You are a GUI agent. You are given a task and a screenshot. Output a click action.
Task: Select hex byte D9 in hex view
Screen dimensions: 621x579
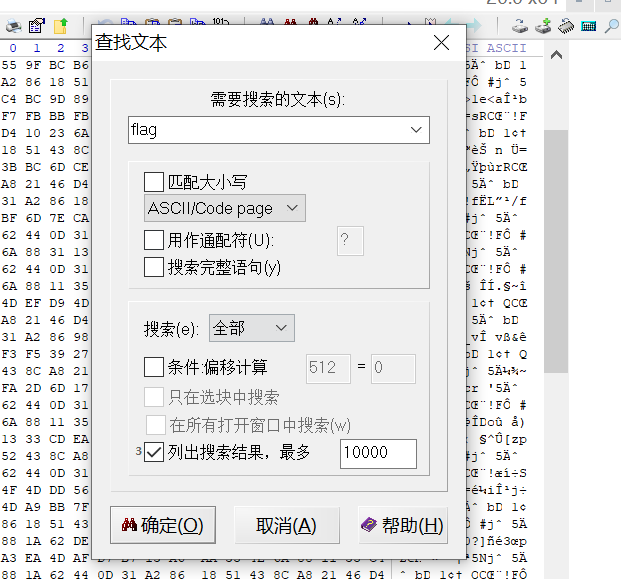pyautogui.click(x=57, y=303)
